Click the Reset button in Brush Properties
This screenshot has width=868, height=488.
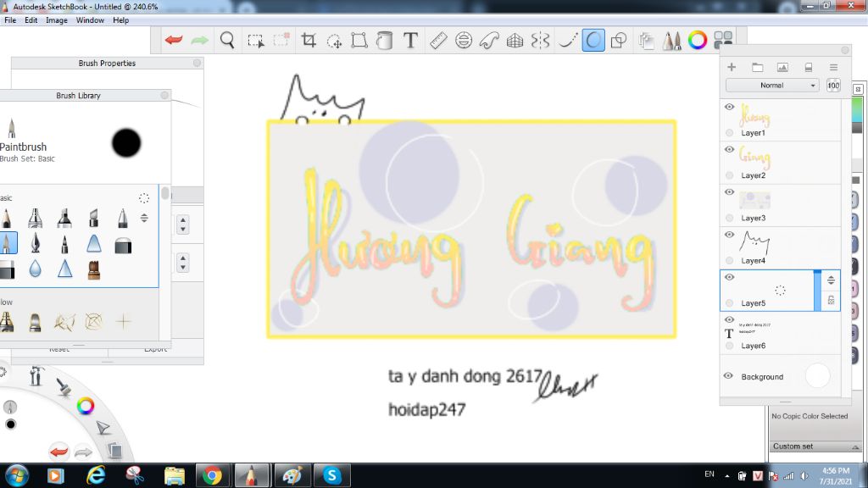pyautogui.click(x=59, y=350)
